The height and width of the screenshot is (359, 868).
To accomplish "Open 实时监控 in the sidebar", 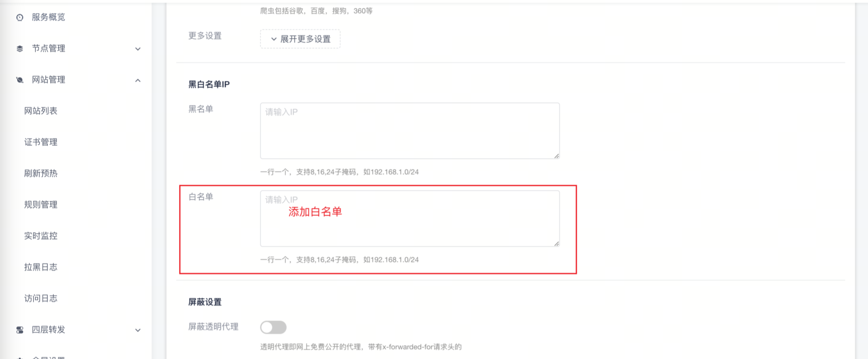I will pos(41,236).
